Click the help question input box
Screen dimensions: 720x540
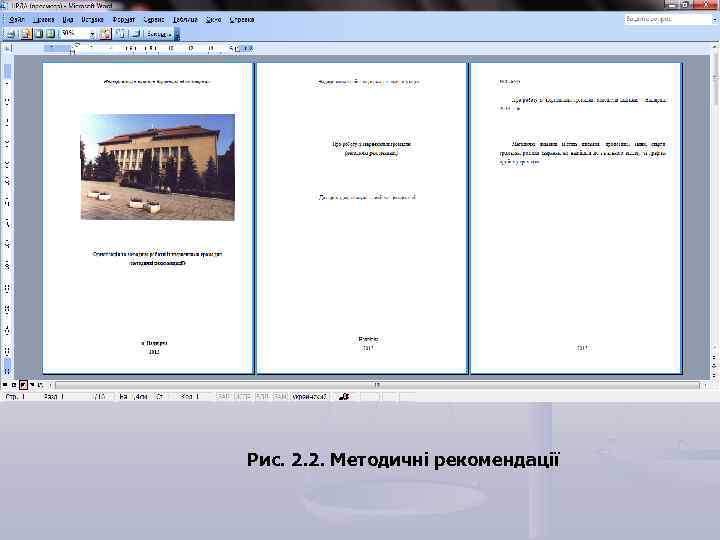667,19
